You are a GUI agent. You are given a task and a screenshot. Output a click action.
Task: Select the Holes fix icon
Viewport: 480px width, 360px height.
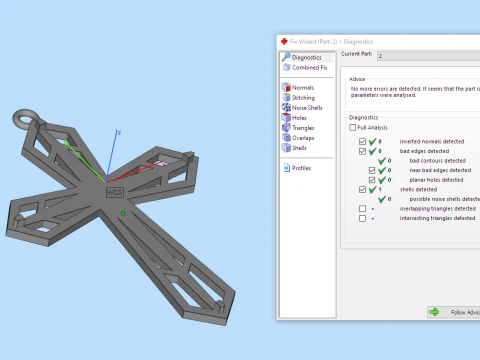286,117
